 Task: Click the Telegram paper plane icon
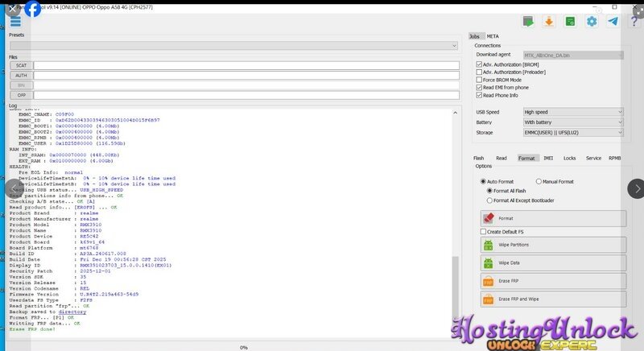point(613,21)
